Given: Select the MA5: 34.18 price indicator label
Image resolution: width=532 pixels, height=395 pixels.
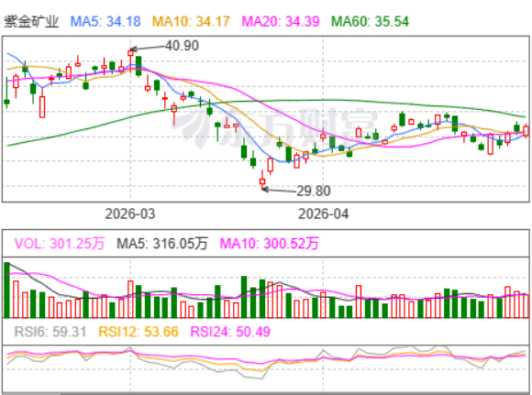Looking at the screenshot, I should tap(105, 22).
